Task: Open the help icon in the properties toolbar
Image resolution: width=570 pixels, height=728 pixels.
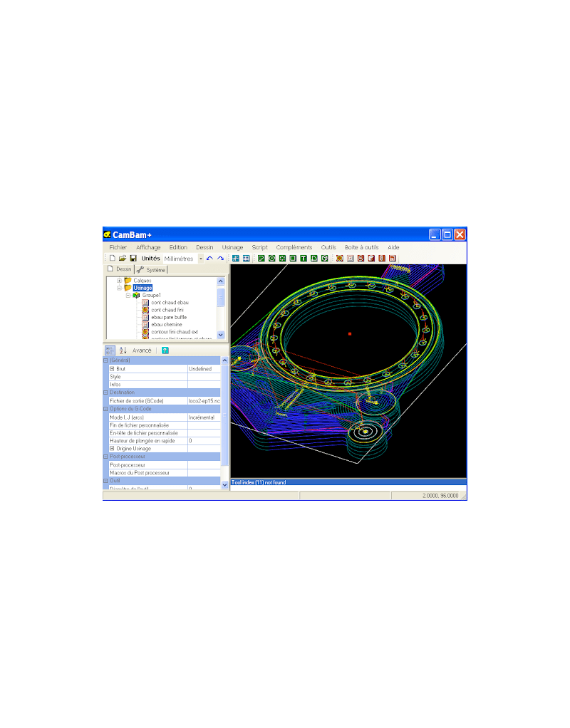Action: click(x=165, y=350)
